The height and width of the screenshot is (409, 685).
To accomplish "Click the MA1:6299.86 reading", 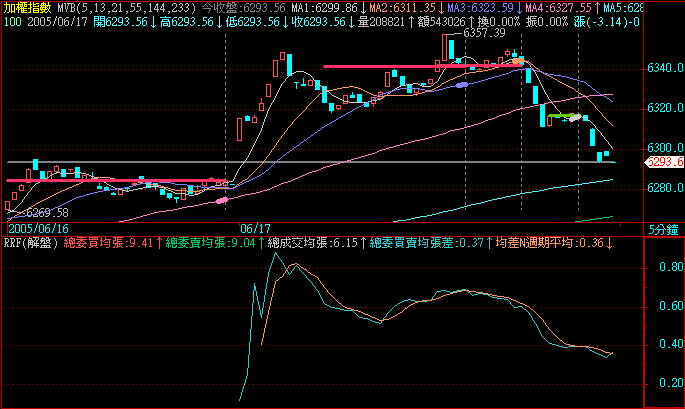I will point(325,7).
